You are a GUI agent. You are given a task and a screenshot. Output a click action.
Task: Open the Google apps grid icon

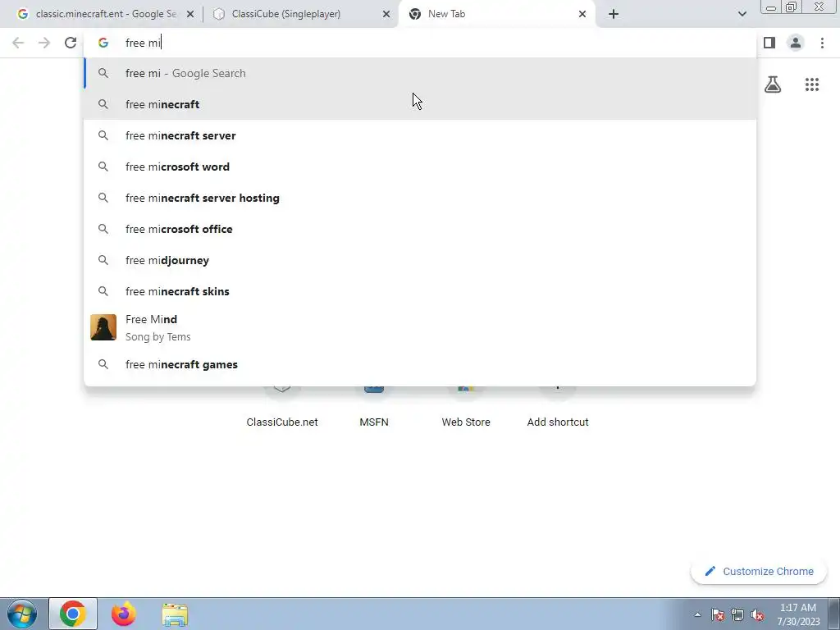pos(812,84)
